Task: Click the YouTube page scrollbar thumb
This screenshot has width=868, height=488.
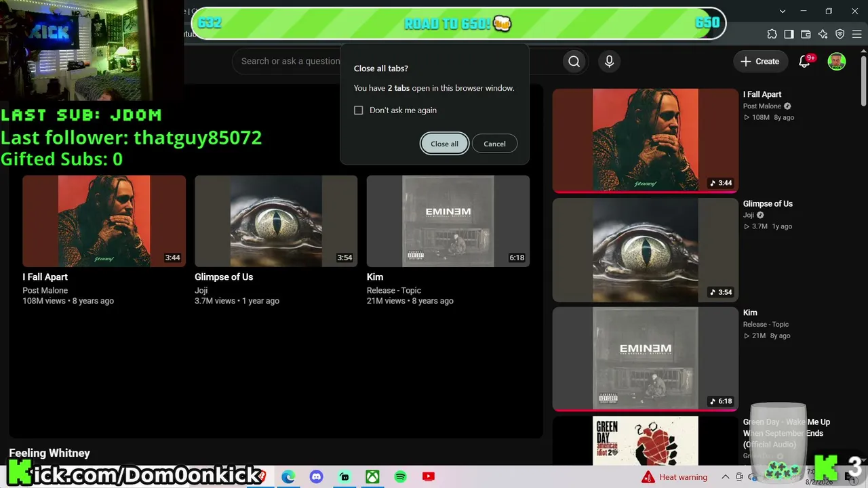Action: point(863,80)
